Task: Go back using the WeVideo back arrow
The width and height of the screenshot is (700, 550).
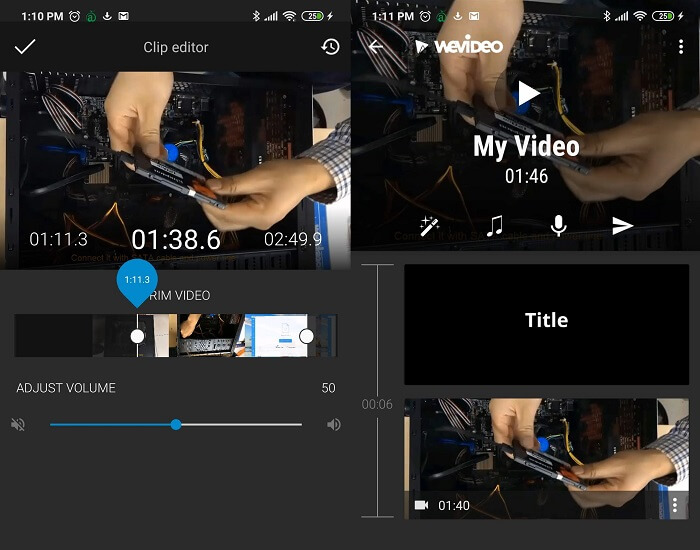Action: (x=376, y=46)
